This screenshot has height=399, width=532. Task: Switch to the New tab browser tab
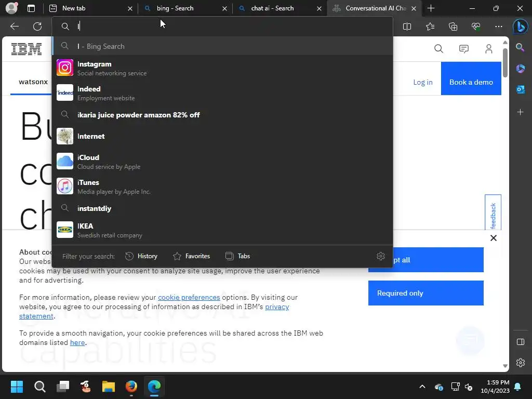[91, 8]
